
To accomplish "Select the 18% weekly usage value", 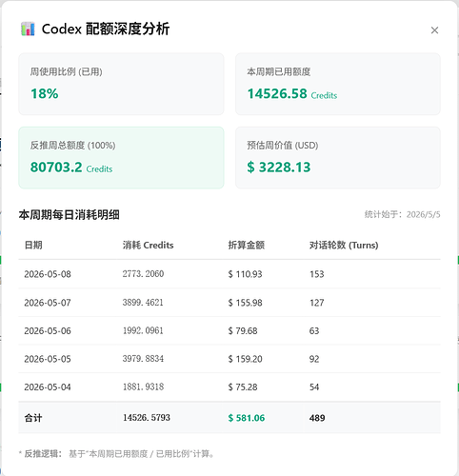I will click(45, 93).
